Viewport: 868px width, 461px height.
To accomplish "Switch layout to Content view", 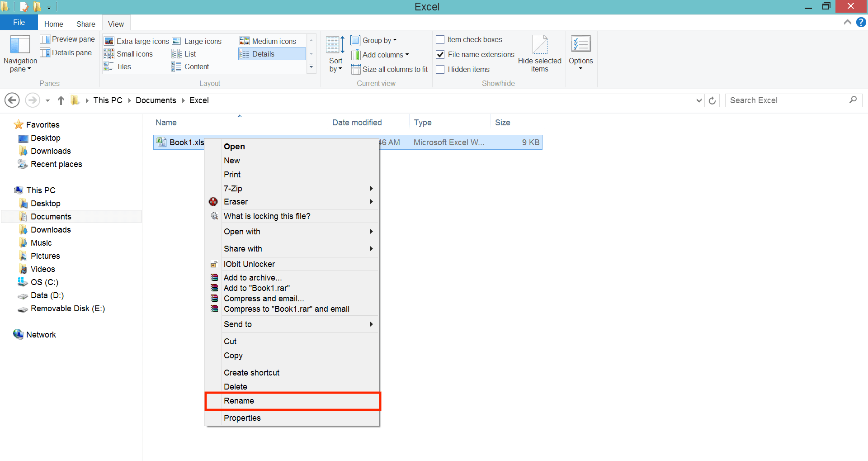I will pos(190,67).
